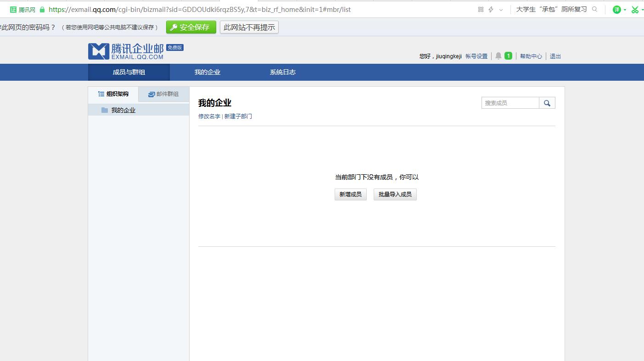644x361 pixels.
Task: Open the 我的企业 folder icon in sidebar
Action: point(104,110)
